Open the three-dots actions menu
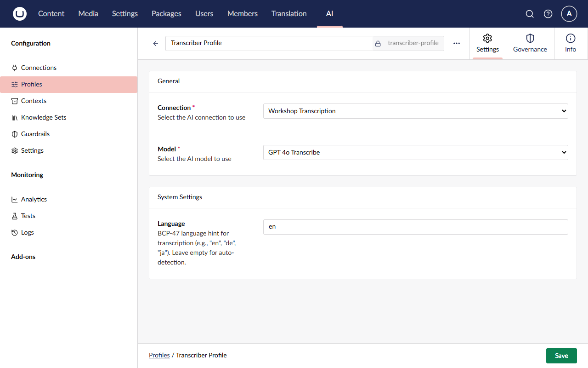Viewport: 588px width, 368px height. pyautogui.click(x=457, y=43)
